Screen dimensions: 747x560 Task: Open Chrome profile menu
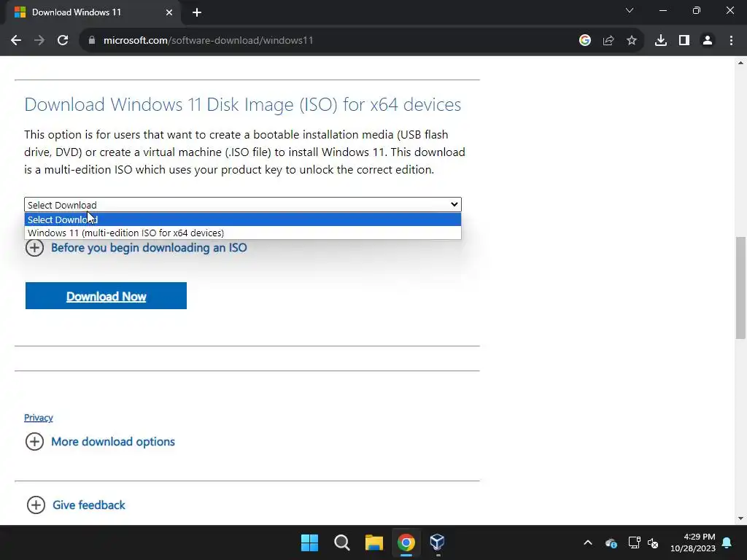(x=708, y=41)
